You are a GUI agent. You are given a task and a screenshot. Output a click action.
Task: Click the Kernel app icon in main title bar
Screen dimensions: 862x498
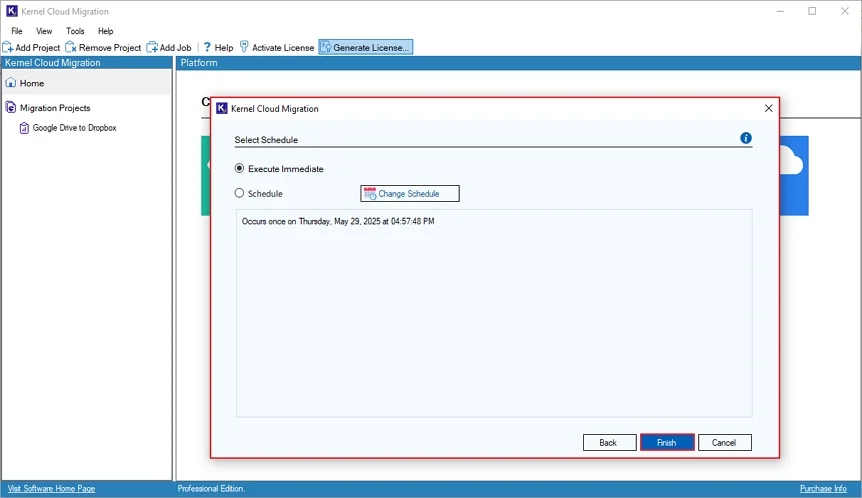tap(12, 11)
